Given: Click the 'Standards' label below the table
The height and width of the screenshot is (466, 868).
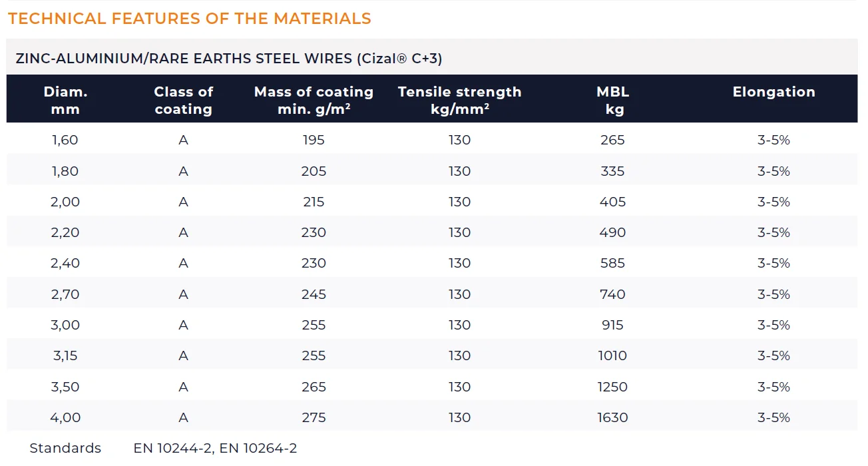Looking at the screenshot, I should pyautogui.click(x=65, y=448).
